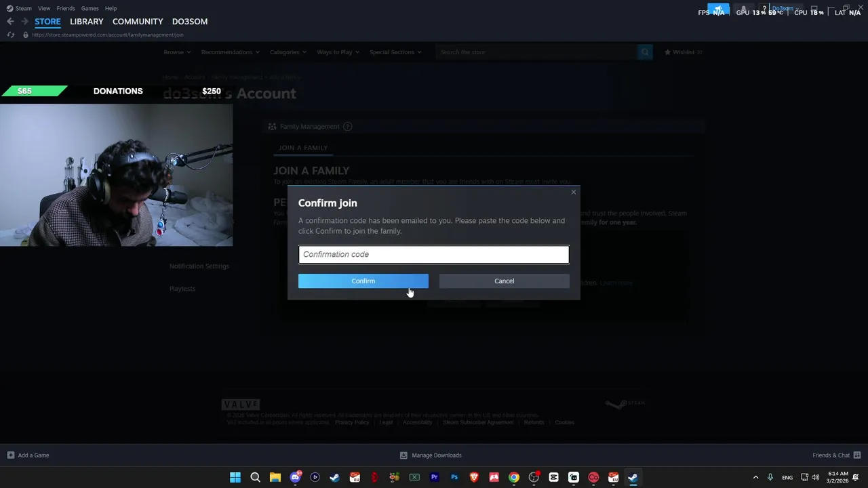The width and height of the screenshot is (868, 488).
Task: Show hidden system tray icons
Action: tap(755, 478)
